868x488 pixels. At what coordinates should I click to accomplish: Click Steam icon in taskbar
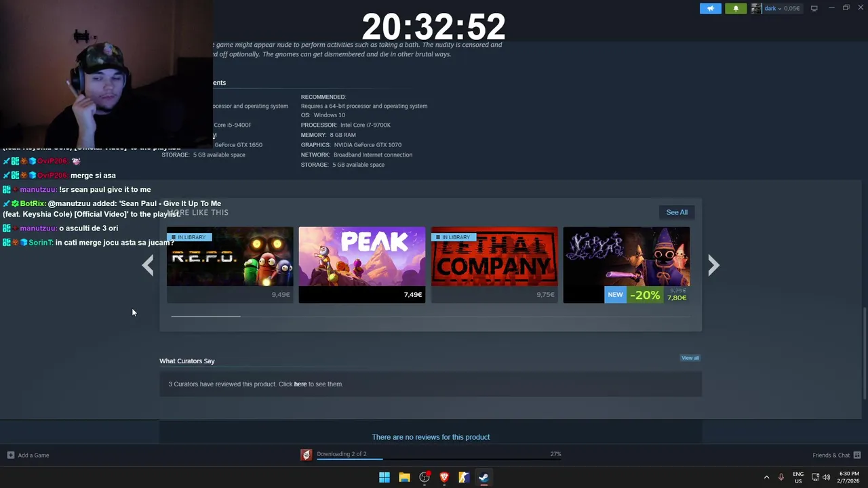(x=484, y=477)
